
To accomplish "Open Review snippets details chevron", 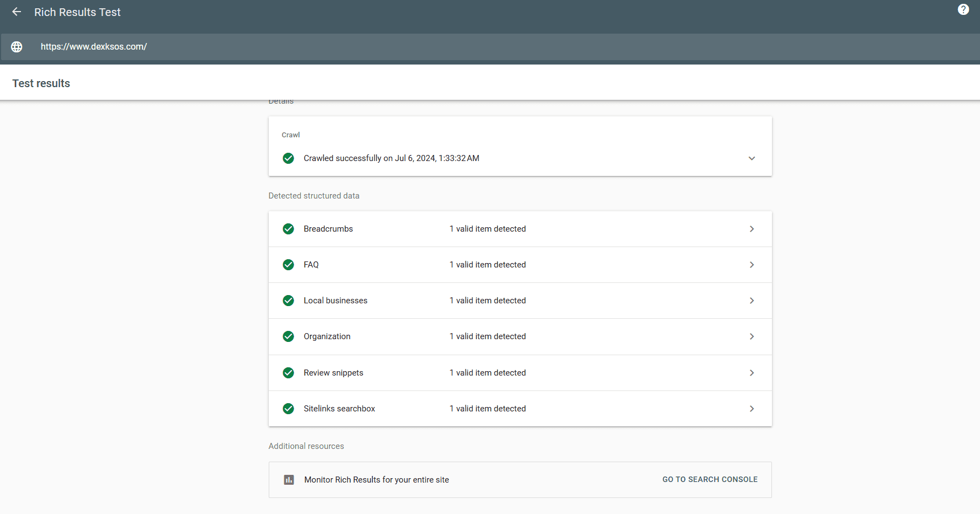I will click(x=752, y=373).
